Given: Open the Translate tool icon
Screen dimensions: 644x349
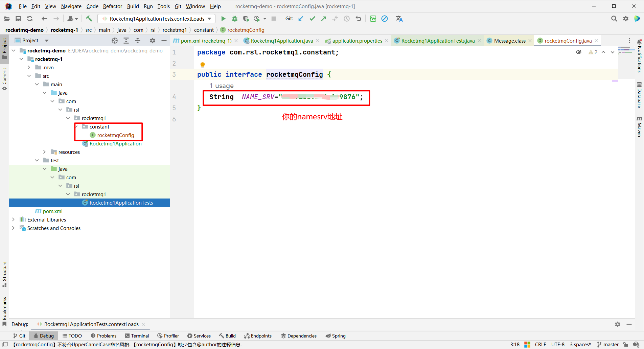Looking at the screenshot, I should point(399,19).
